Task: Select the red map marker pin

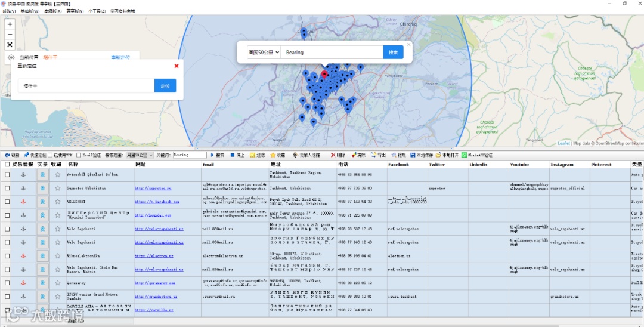Action: click(x=324, y=75)
